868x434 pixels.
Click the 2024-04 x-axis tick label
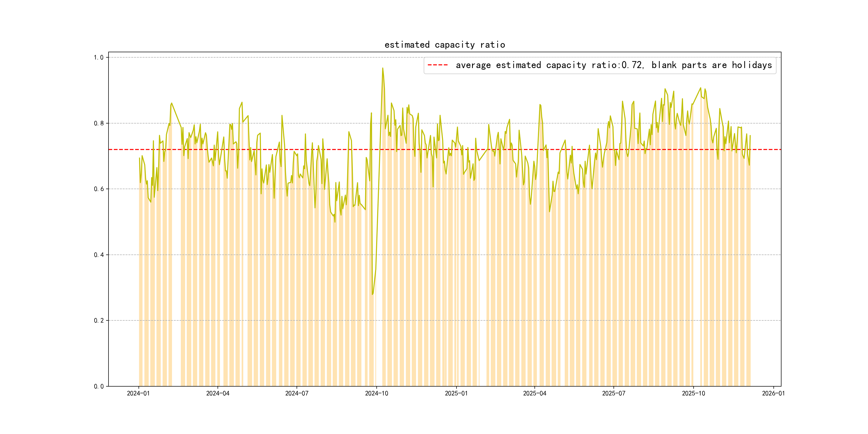[218, 393]
